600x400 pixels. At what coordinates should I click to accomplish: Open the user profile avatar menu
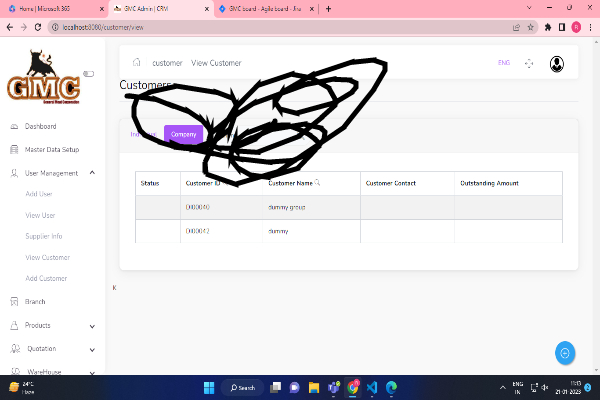[x=557, y=63]
